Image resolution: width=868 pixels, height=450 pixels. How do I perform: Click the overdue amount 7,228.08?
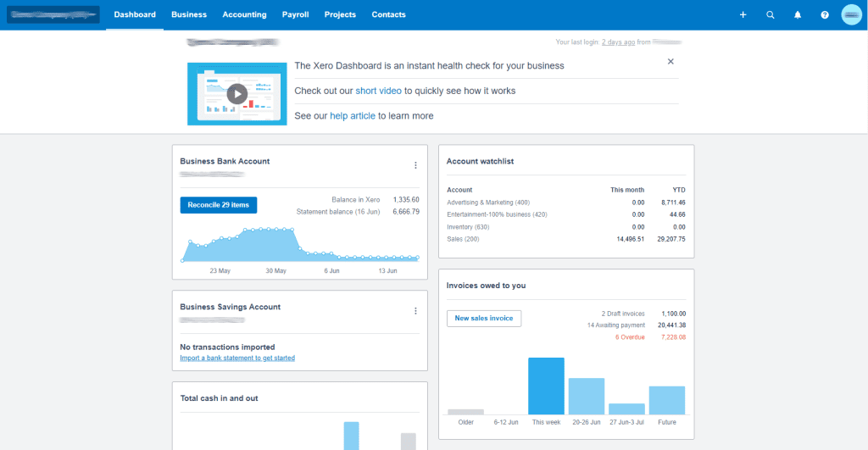tap(673, 337)
